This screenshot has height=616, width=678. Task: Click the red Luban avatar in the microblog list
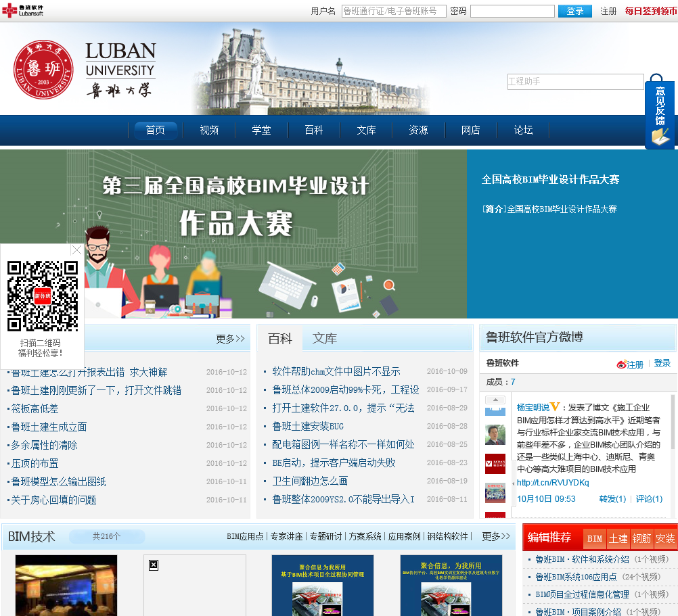tap(495, 463)
